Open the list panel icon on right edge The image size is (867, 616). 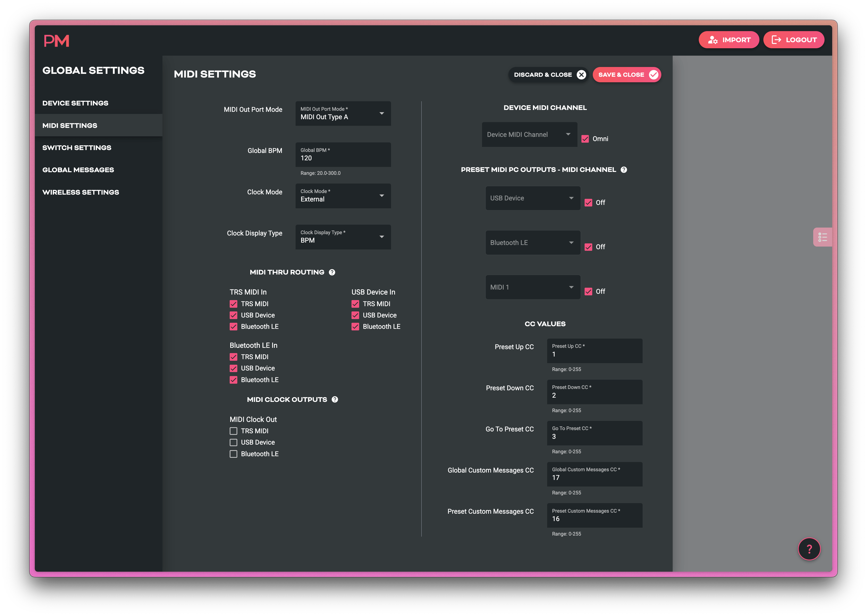tap(823, 237)
